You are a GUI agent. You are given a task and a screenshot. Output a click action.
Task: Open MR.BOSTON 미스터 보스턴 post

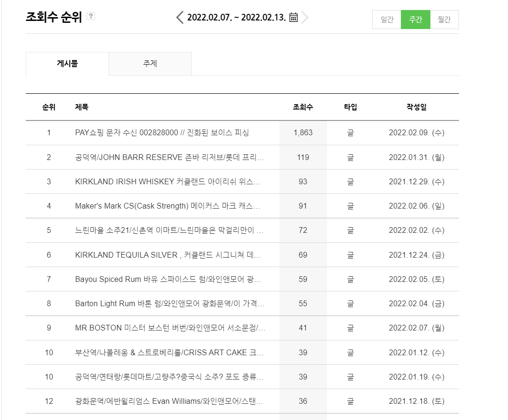pos(170,328)
